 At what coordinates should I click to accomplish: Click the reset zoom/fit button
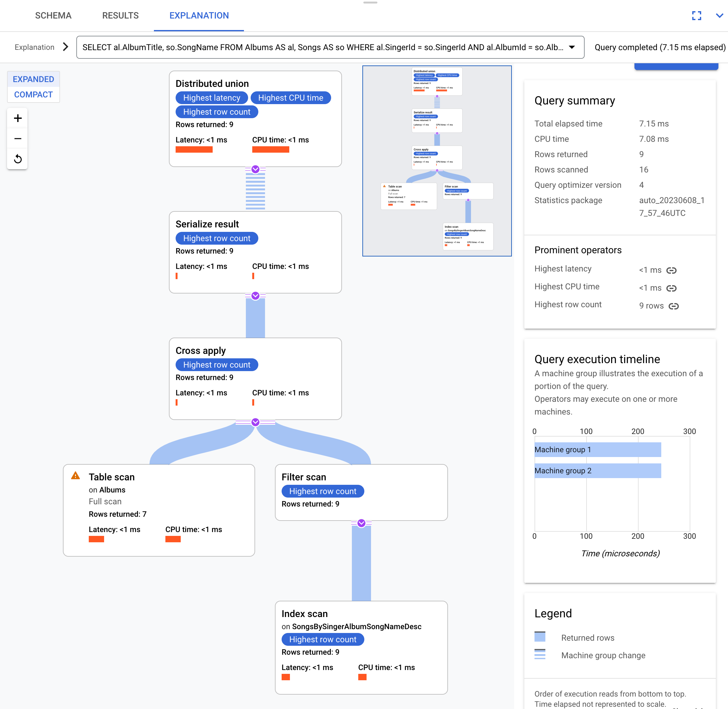18,158
